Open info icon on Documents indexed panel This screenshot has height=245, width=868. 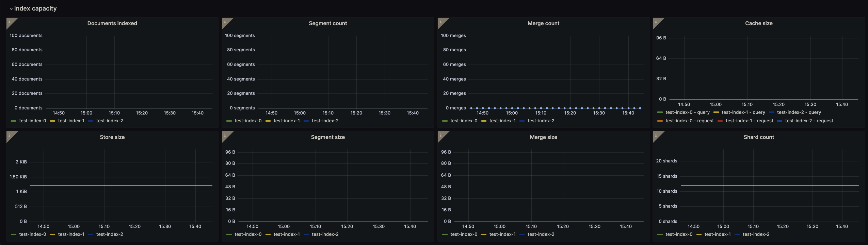(10, 21)
